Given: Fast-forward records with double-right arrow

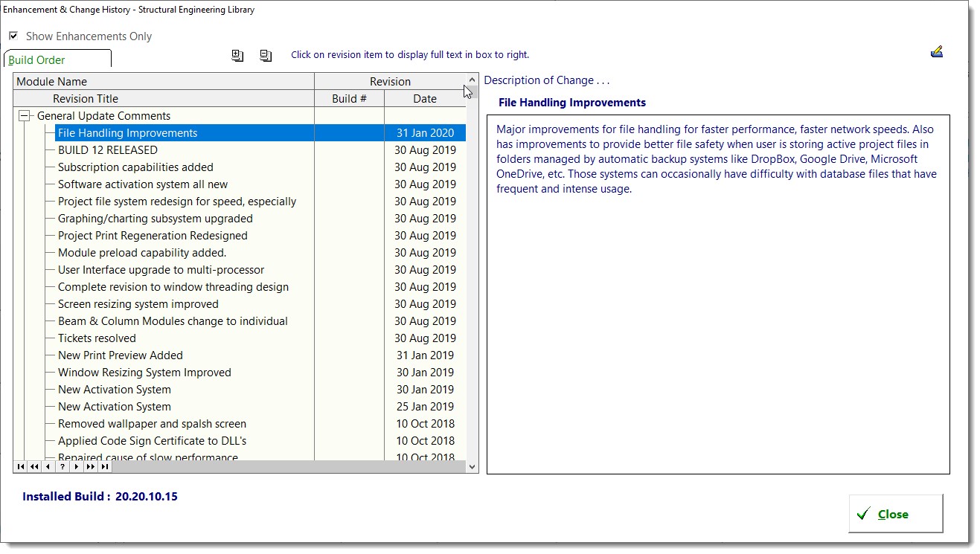Looking at the screenshot, I should 90,467.
